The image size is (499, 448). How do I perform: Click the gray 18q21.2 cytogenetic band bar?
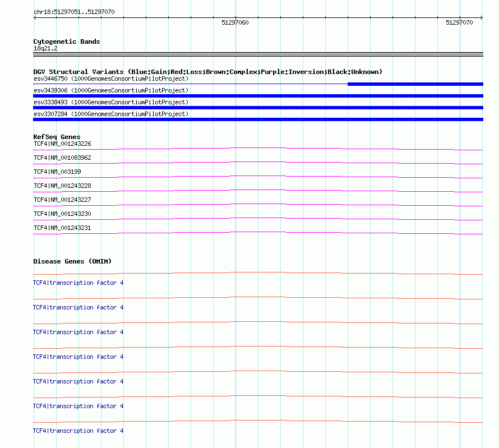(258, 54)
